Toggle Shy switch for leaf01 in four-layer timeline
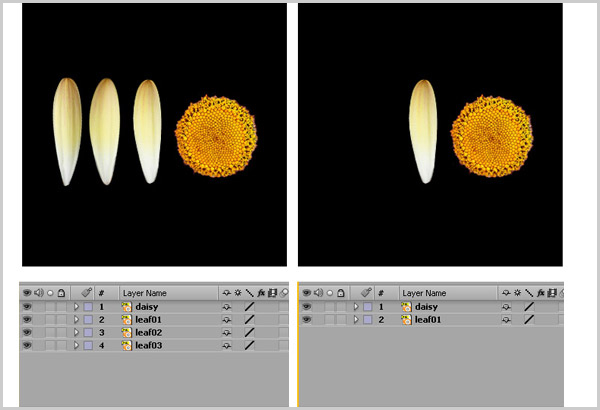The width and height of the screenshot is (600, 410). (x=227, y=320)
